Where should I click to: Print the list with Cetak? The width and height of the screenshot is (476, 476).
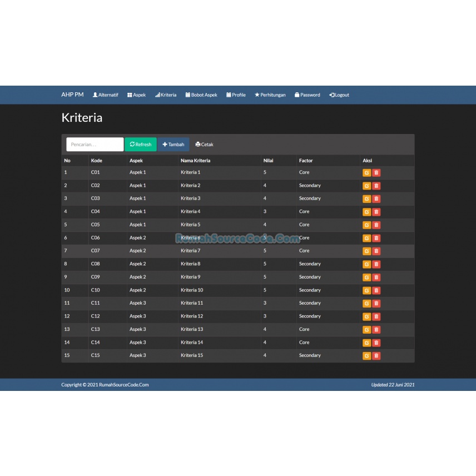pos(204,145)
